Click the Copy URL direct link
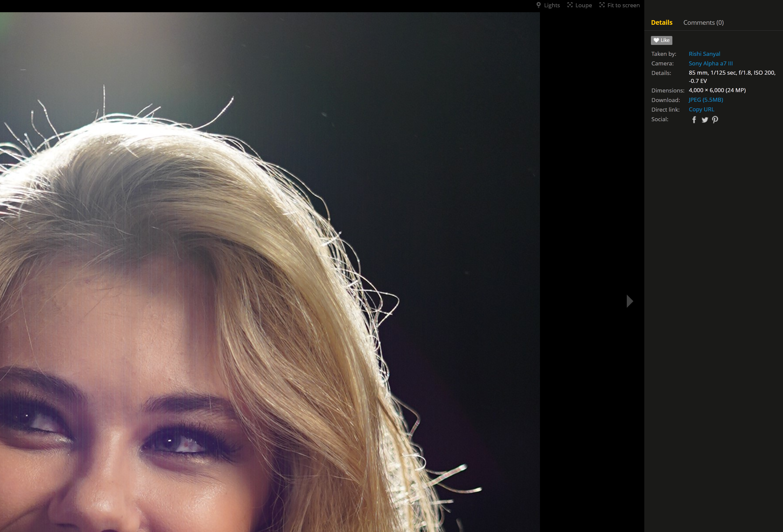Image resolution: width=783 pixels, height=532 pixels. coord(701,110)
